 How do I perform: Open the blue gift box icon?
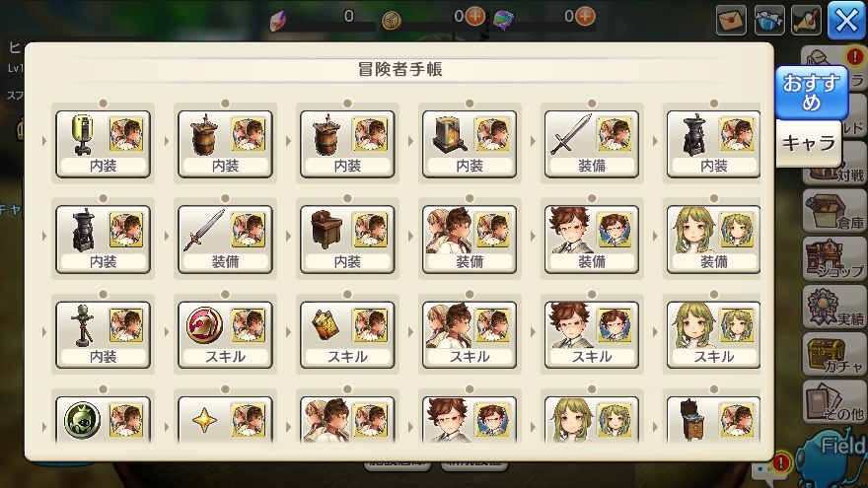tap(769, 21)
